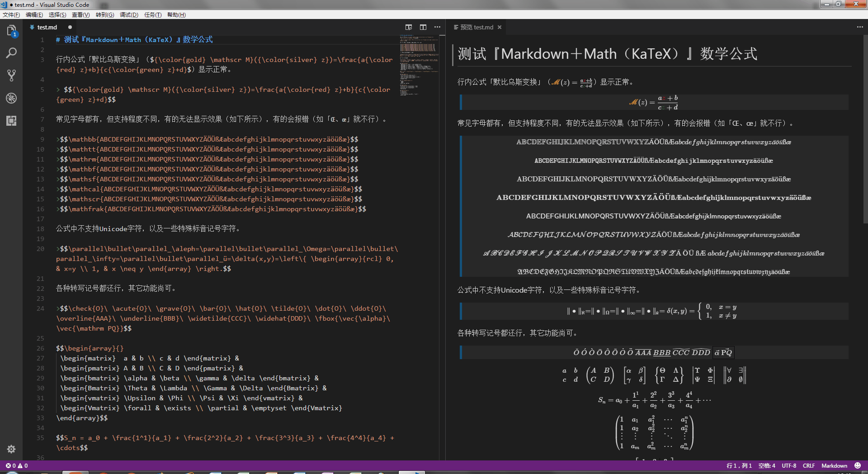Open the Debug view in activity bar

point(11,98)
